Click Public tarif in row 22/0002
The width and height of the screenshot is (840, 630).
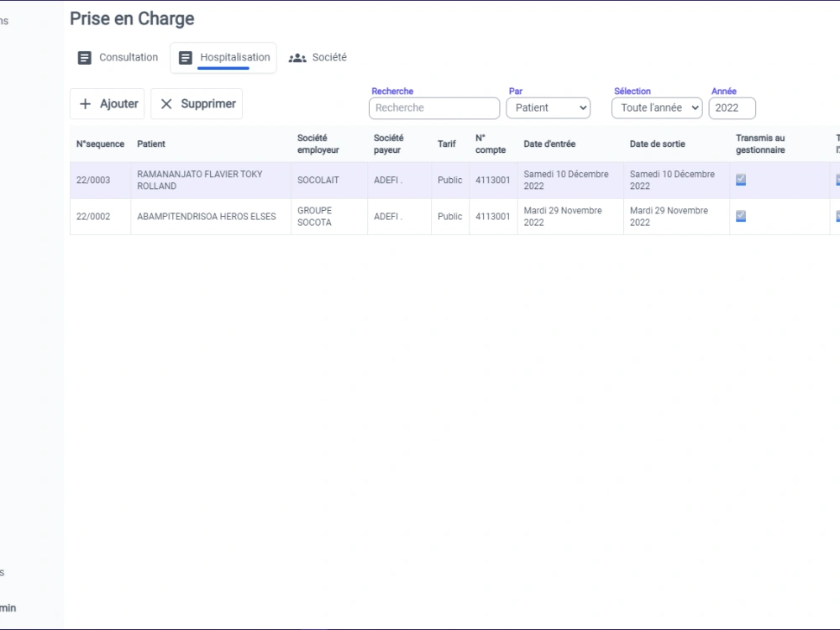click(x=450, y=217)
